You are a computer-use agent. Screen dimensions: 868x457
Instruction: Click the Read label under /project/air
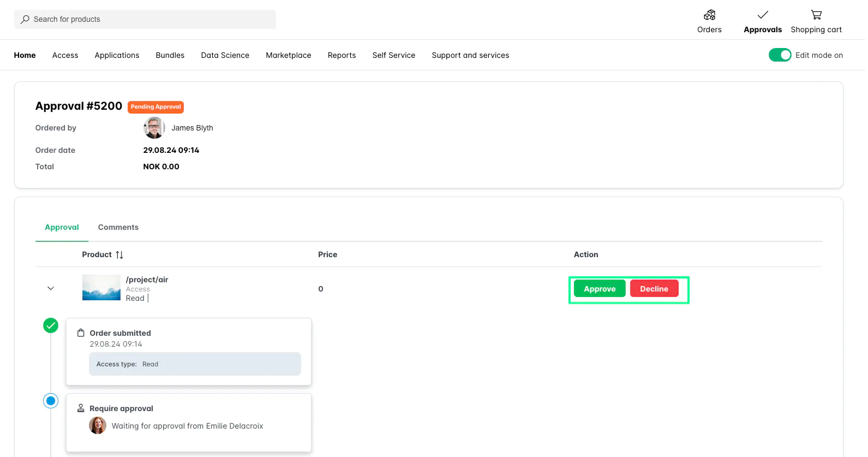pyautogui.click(x=135, y=298)
